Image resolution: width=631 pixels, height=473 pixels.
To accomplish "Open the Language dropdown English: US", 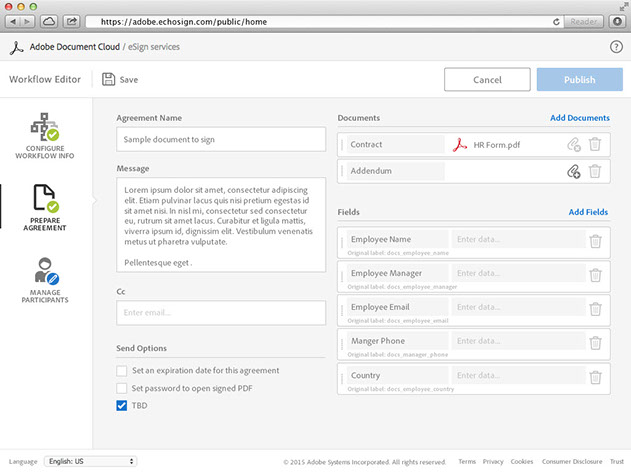I will click(90, 462).
